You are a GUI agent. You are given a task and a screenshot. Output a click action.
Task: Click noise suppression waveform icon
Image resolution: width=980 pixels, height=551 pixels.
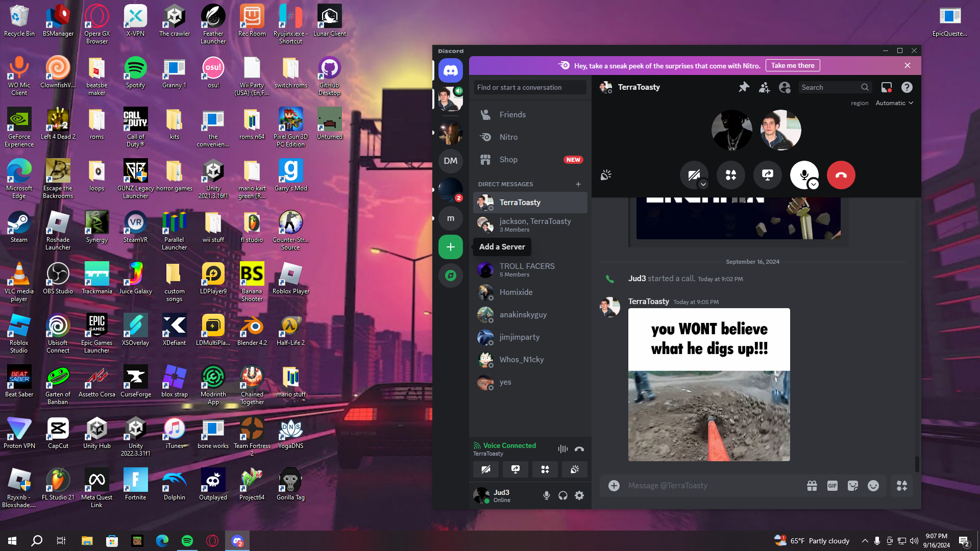562,449
